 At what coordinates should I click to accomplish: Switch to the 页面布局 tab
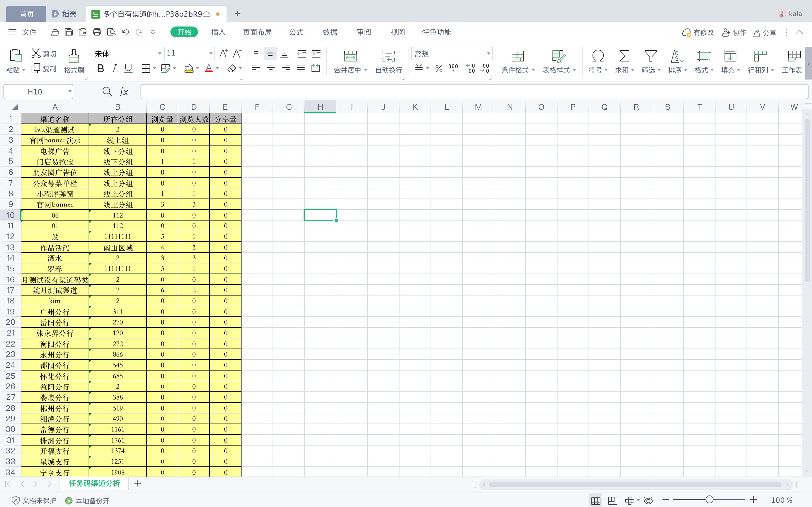tap(257, 32)
